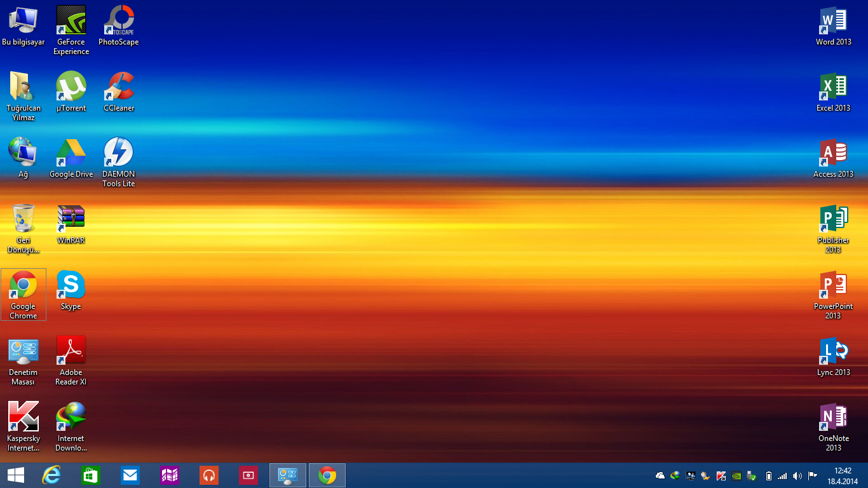Open network signal icon in tray
The image size is (868, 488).
[x=782, y=475]
